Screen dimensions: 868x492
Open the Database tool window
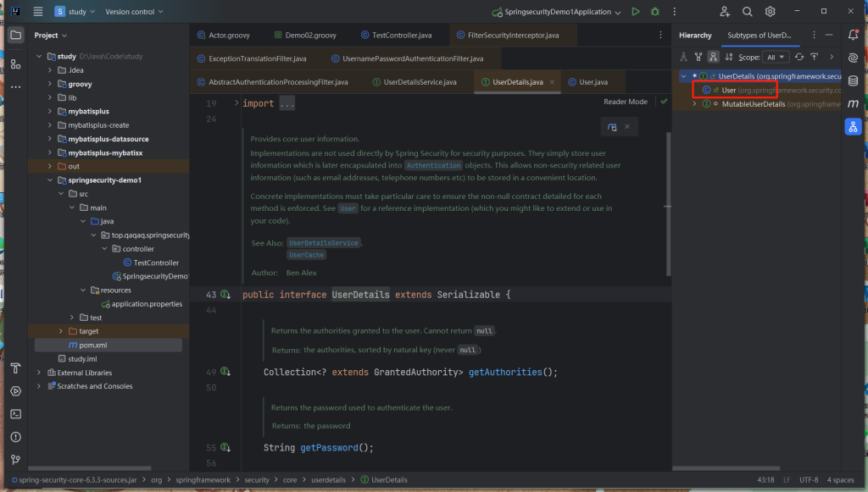[x=853, y=81]
